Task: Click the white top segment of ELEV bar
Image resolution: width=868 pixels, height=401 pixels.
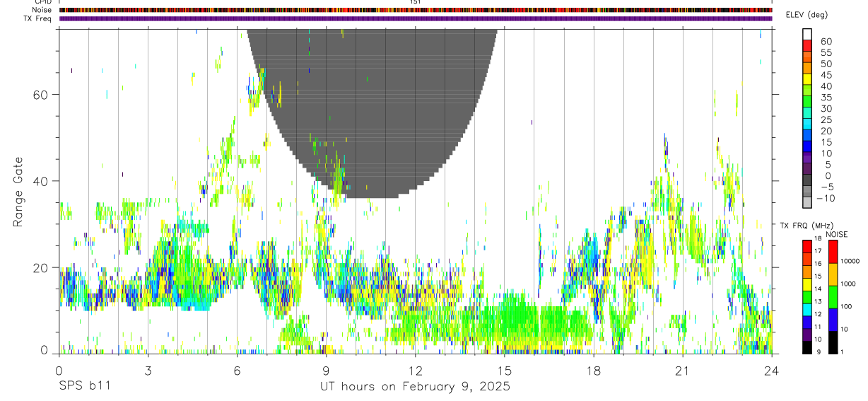Action: tap(807, 34)
